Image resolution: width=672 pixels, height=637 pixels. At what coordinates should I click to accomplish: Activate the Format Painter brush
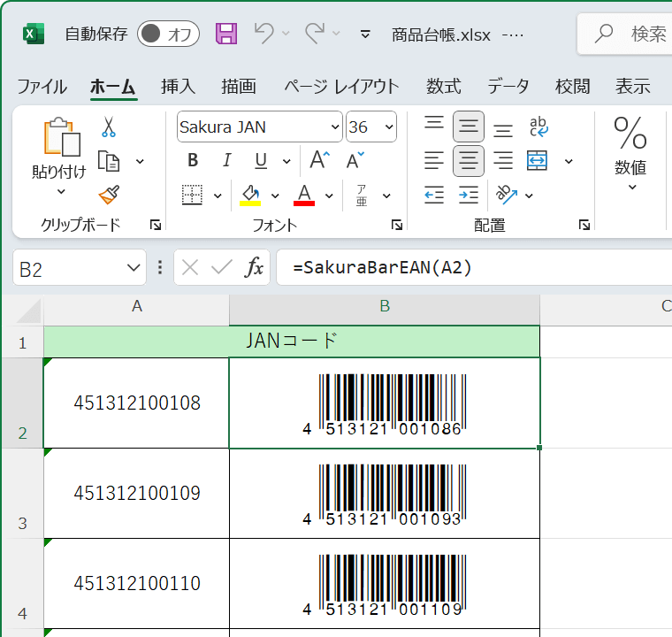pos(109,196)
